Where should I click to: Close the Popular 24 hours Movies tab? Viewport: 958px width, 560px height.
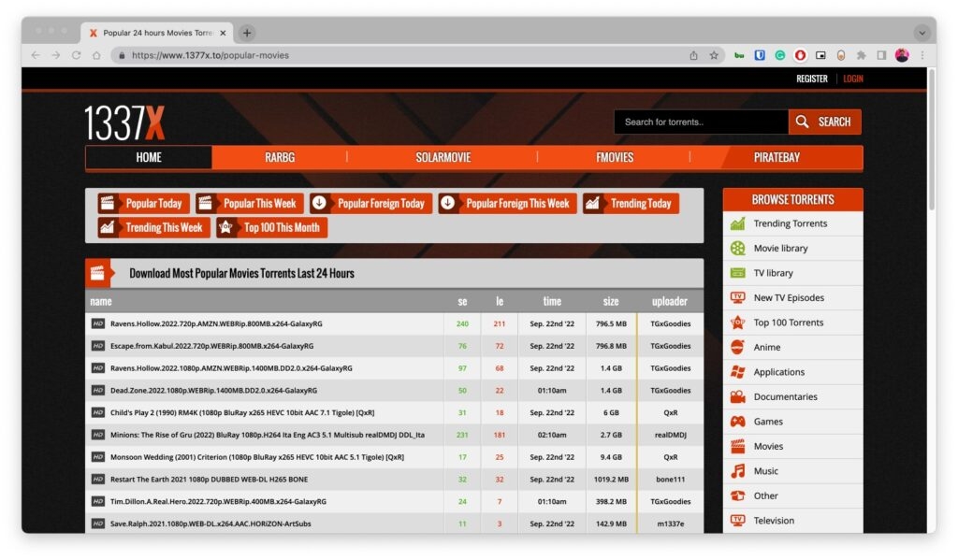(223, 33)
